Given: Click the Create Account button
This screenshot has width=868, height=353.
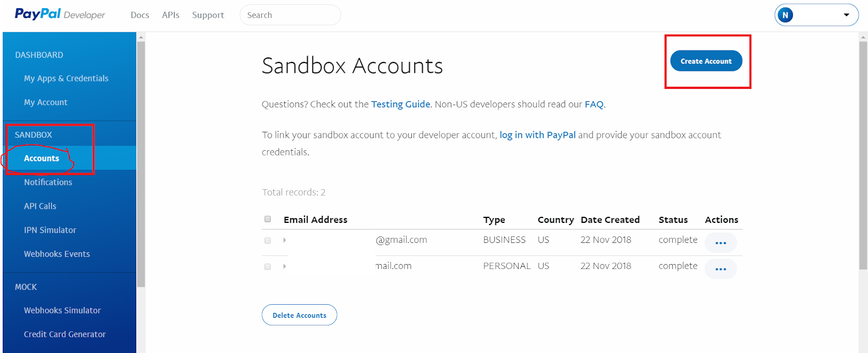Looking at the screenshot, I should (x=706, y=61).
